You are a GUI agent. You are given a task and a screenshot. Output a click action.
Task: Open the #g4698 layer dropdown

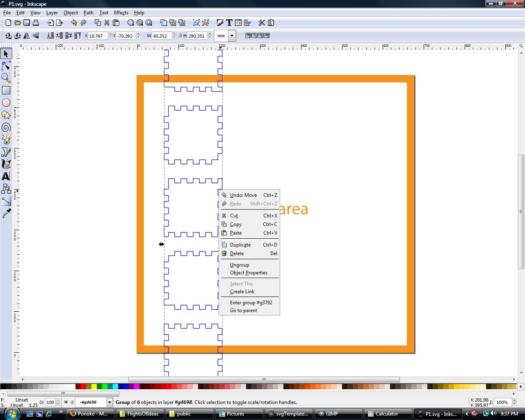(110, 402)
